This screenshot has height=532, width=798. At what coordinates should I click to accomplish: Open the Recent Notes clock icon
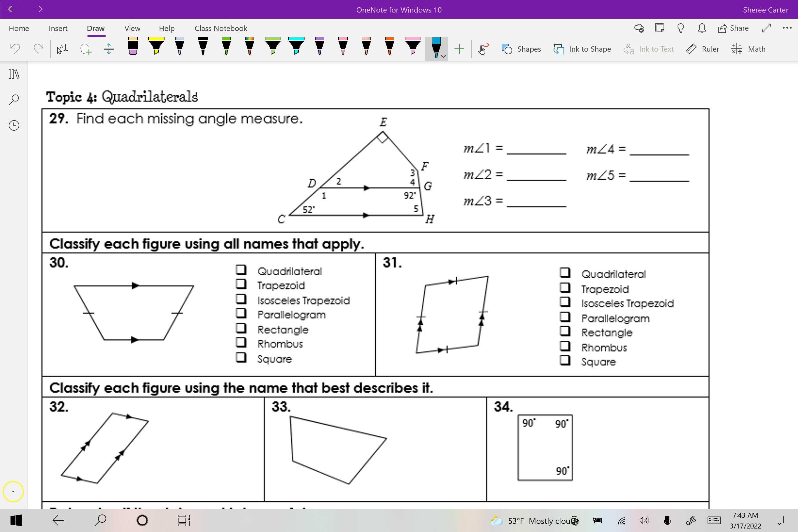tap(14, 125)
